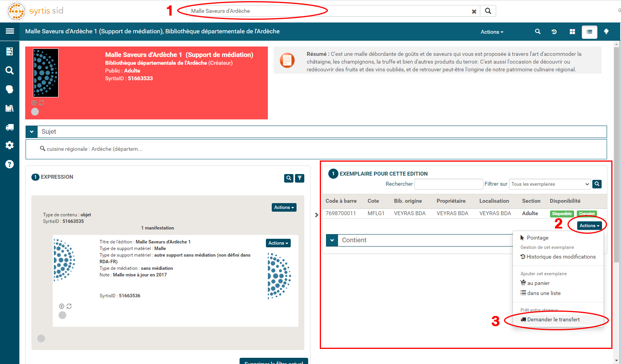Click the exemplaire panel search button
The width and height of the screenshot is (621, 364).
pyautogui.click(x=597, y=184)
